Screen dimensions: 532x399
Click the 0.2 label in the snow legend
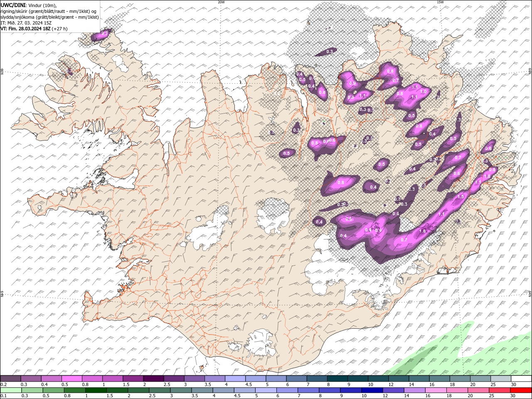3,384
